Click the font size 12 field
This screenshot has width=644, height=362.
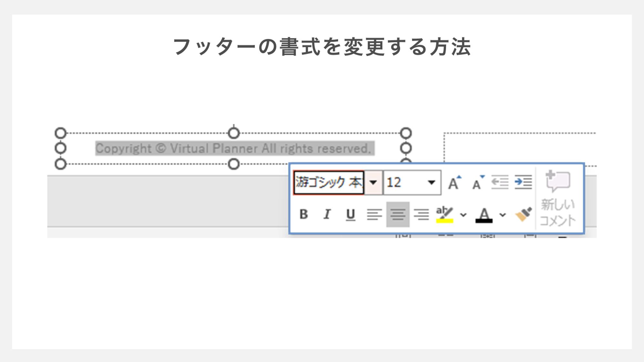click(404, 183)
